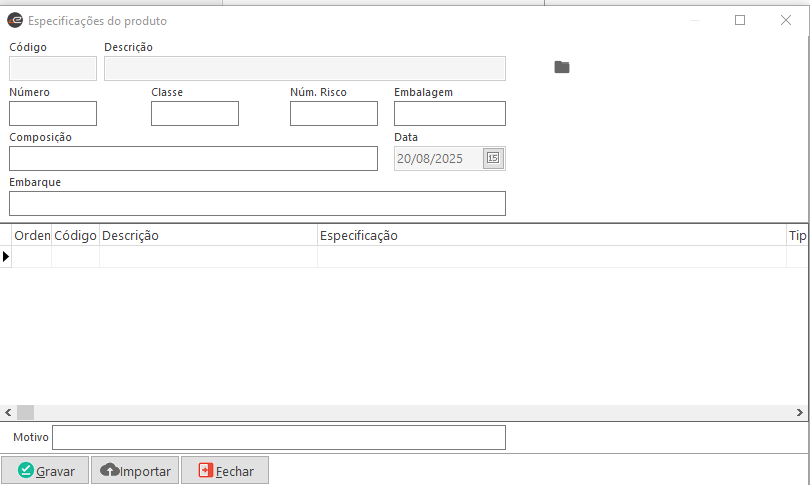Open the calendar picker in Data field
Viewport: 810px width, 485px height.
click(x=492, y=158)
